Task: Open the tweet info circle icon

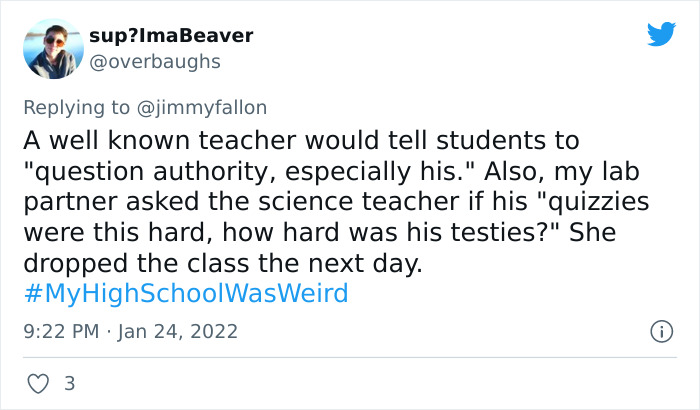Action: pos(660,330)
